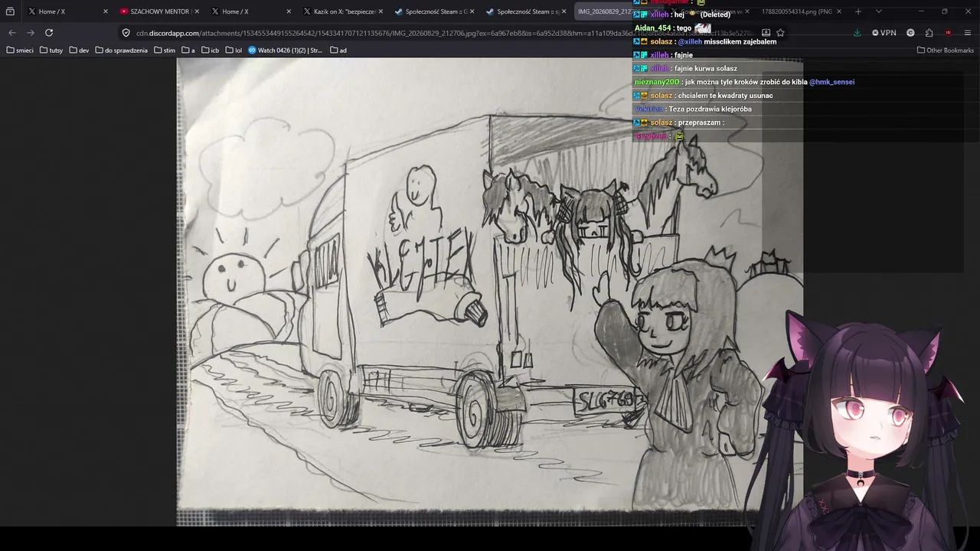Open the 'lol' bookmarks folder
Image resolution: width=980 pixels, height=551 pixels.
(234, 51)
